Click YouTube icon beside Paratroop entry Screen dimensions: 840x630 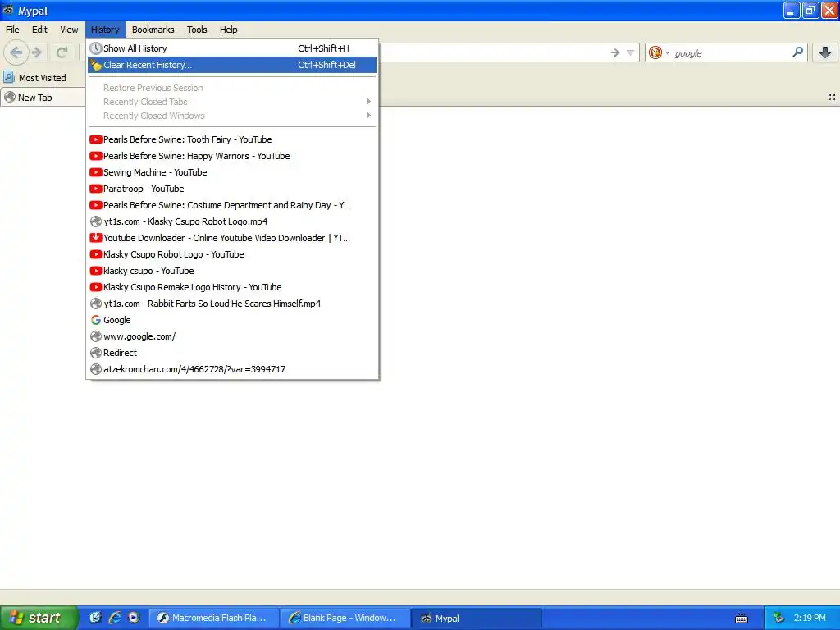click(x=96, y=189)
